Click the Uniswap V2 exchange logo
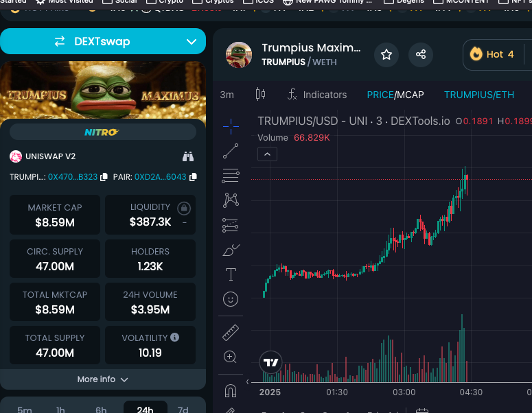The width and height of the screenshot is (532, 413). [16, 156]
